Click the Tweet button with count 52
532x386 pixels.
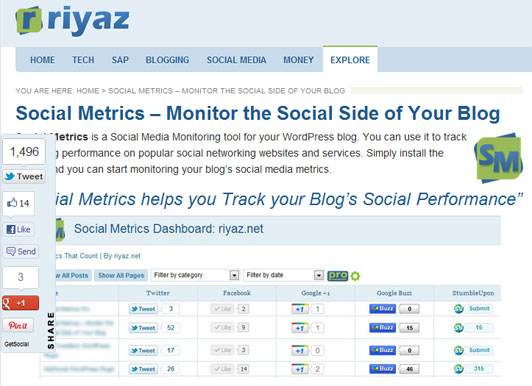(x=143, y=328)
